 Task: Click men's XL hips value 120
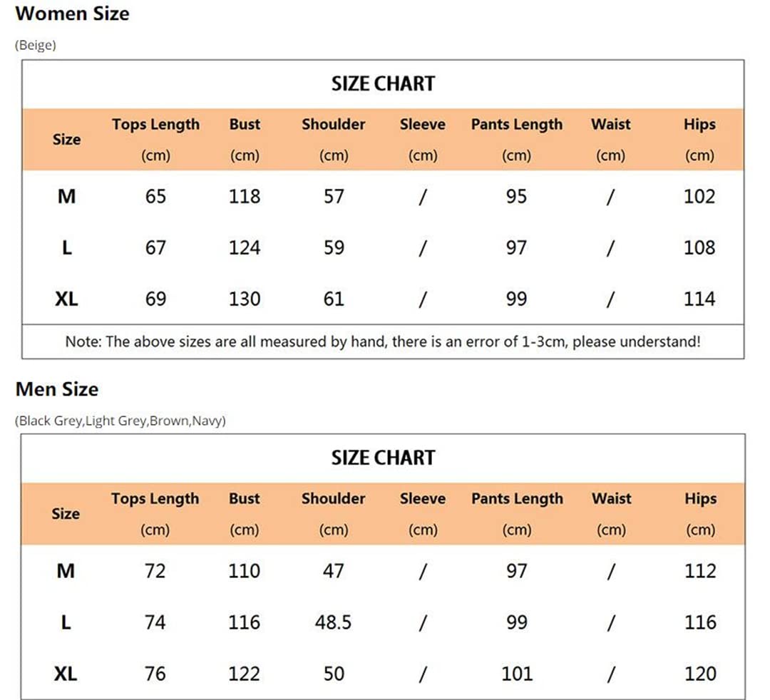point(700,674)
